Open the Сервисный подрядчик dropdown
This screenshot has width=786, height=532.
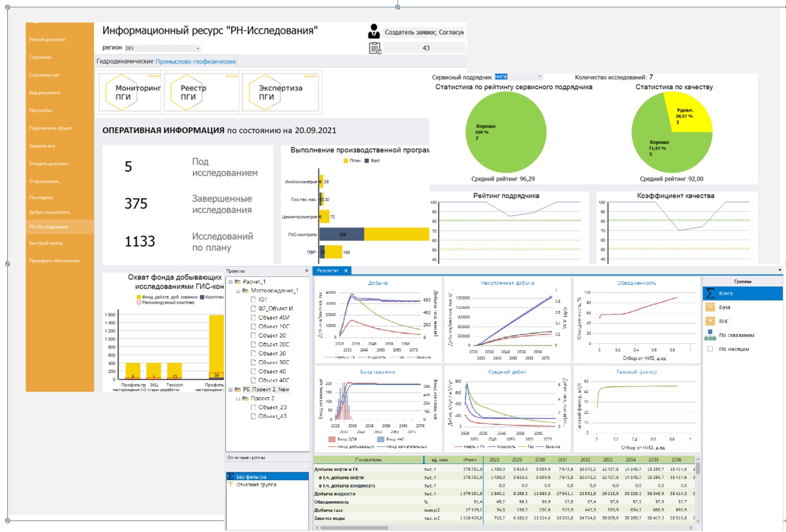click(x=518, y=77)
